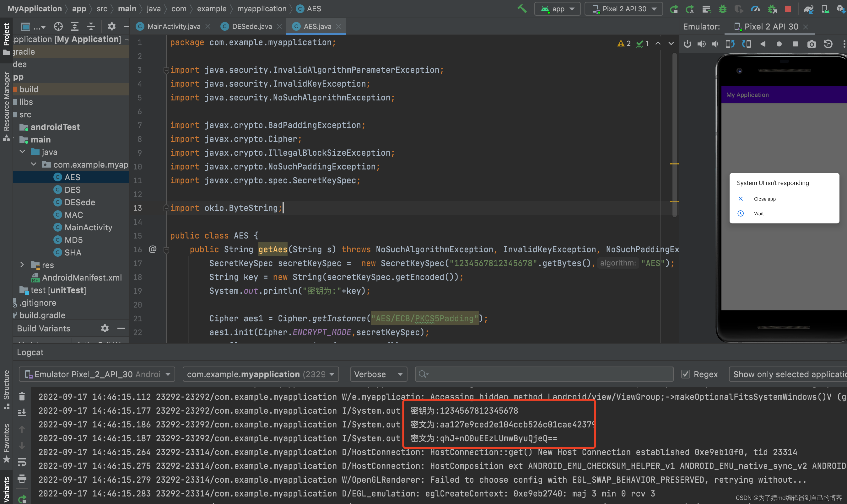The width and height of the screenshot is (847, 504).
Task: Select opened file target icon in Project panel
Action: pos(58,26)
